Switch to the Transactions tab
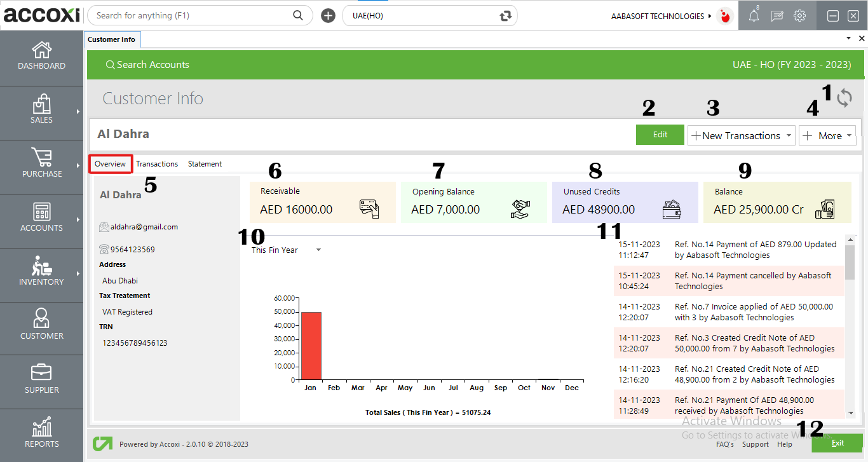 [157, 164]
